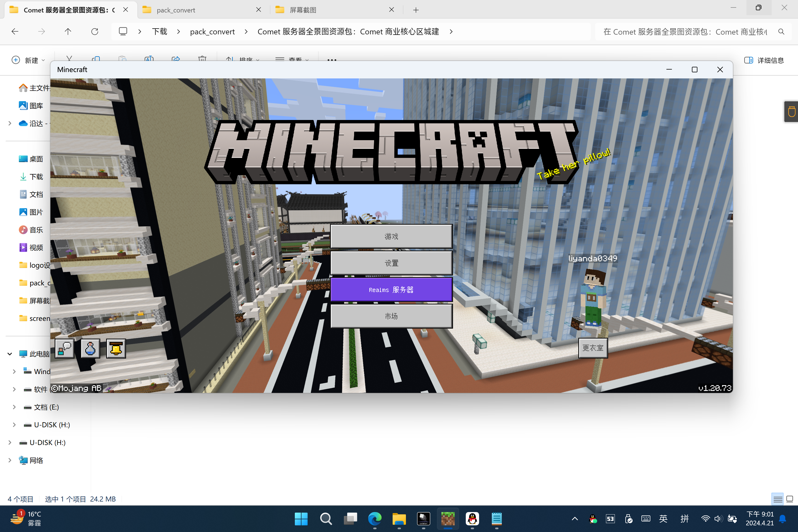The height and width of the screenshot is (532, 798).
Task: Expand the 沿达 OneDrive node
Action: point(10,124)
